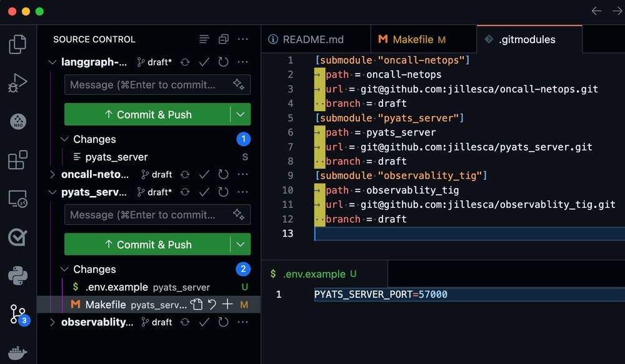The width and height of the screenshot is (625, 364).
Task: Click PYATS_SERVER_PORT=57000 line in .env.example
Action: (381, 294)
